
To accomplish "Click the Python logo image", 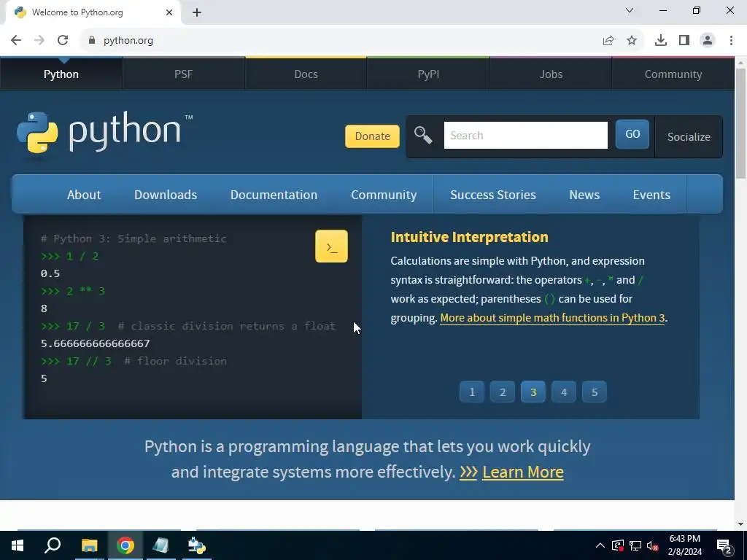I will [104, 133].
